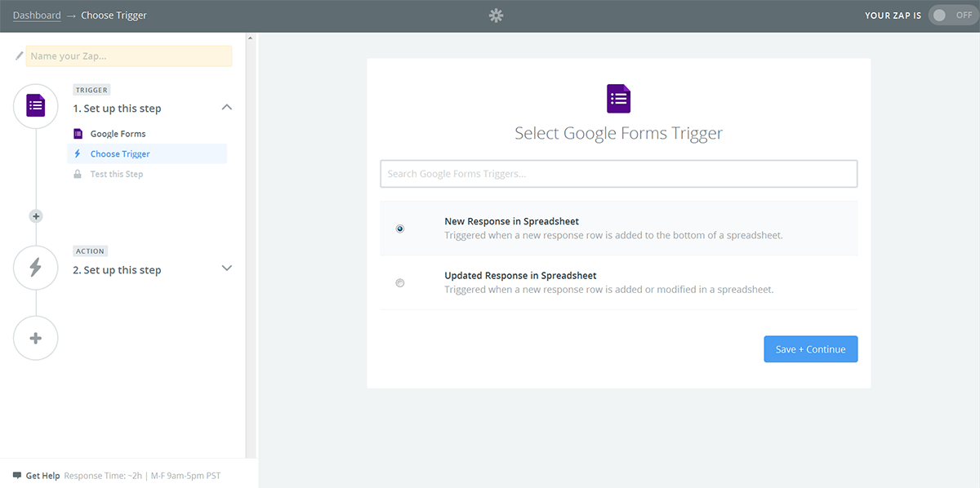Open Choose Trigger item in step list

147,153
